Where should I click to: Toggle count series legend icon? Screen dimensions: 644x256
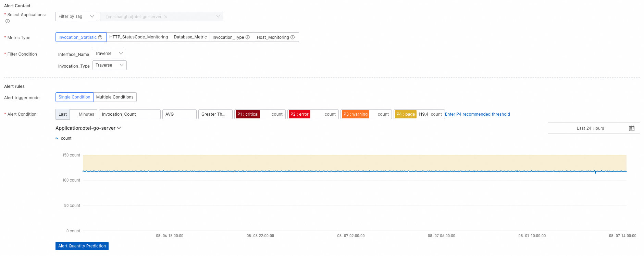[57, 138]
